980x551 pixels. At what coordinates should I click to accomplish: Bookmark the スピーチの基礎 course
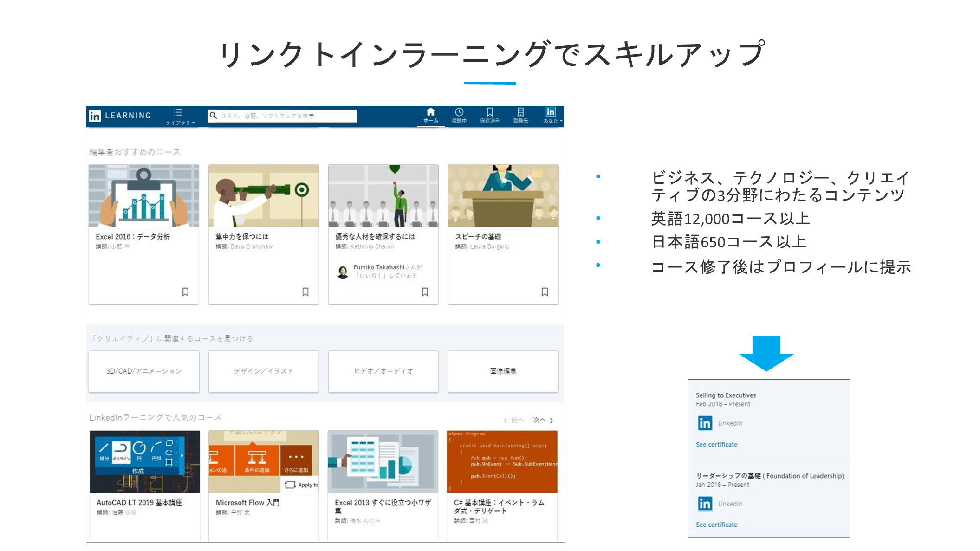545,292
